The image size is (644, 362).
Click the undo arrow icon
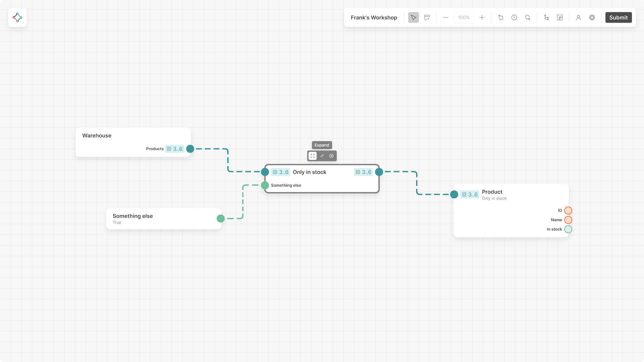click(501, 17)
